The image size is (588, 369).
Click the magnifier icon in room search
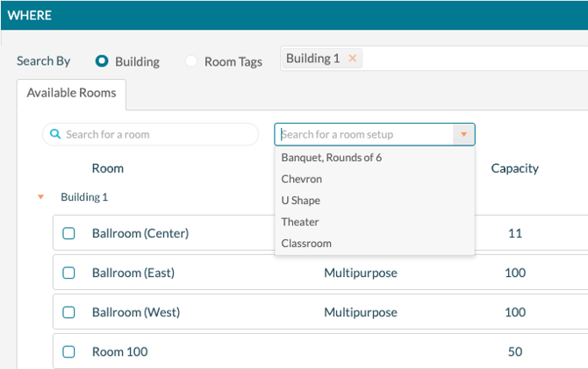click(55, 135)
